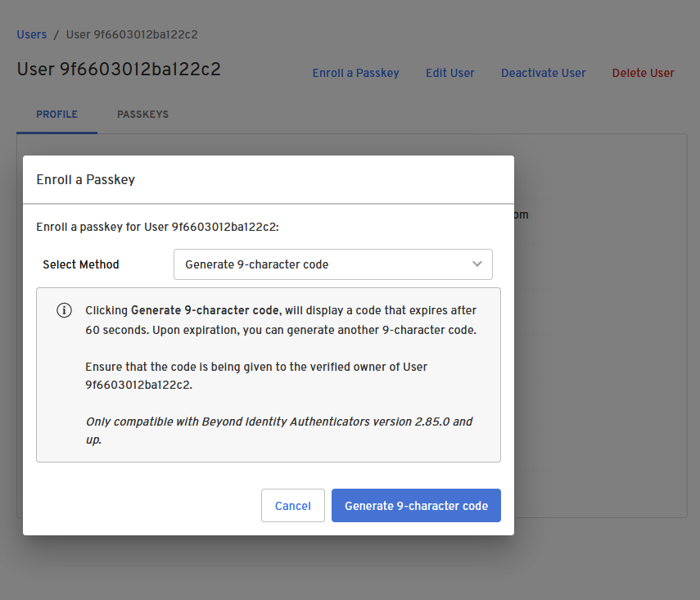The image size is (700, 600).
Task: Click the chevron arrow in the method dropdown
Action: [477, 264]
